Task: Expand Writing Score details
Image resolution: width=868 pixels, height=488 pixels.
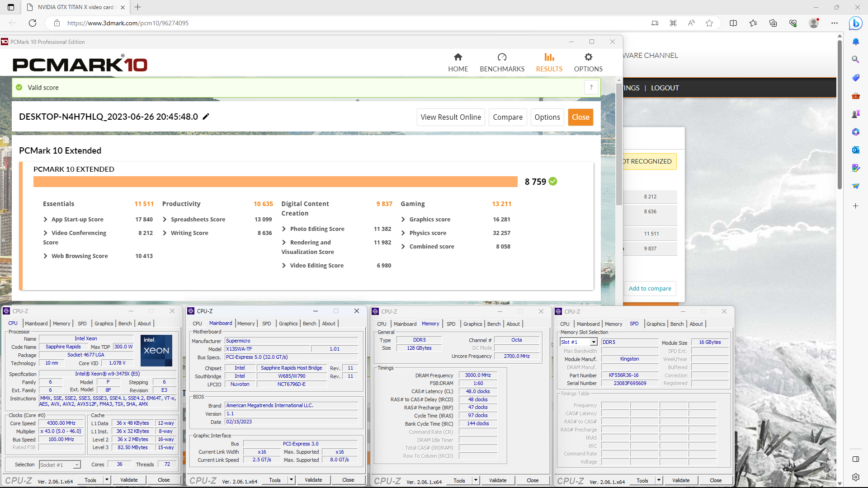Action: coord(165,233)
